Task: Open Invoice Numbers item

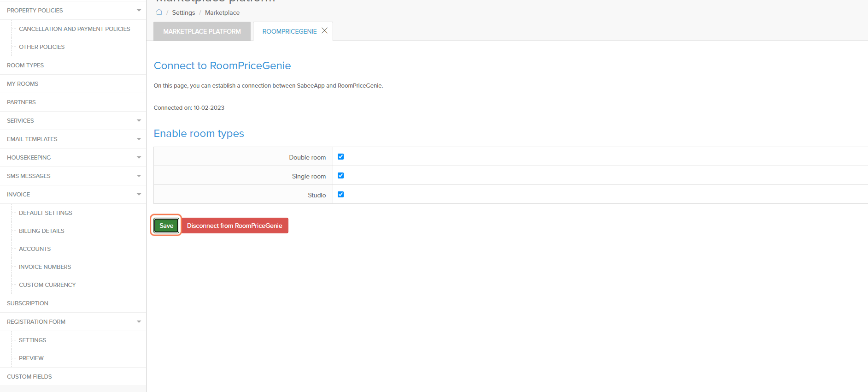Action: (45, 267)
